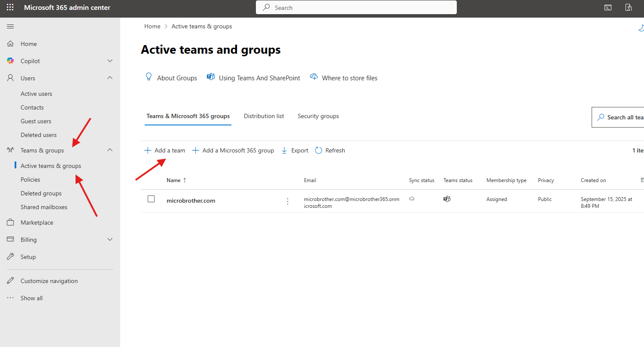Switch to the Security groups tab

(318, 116)
